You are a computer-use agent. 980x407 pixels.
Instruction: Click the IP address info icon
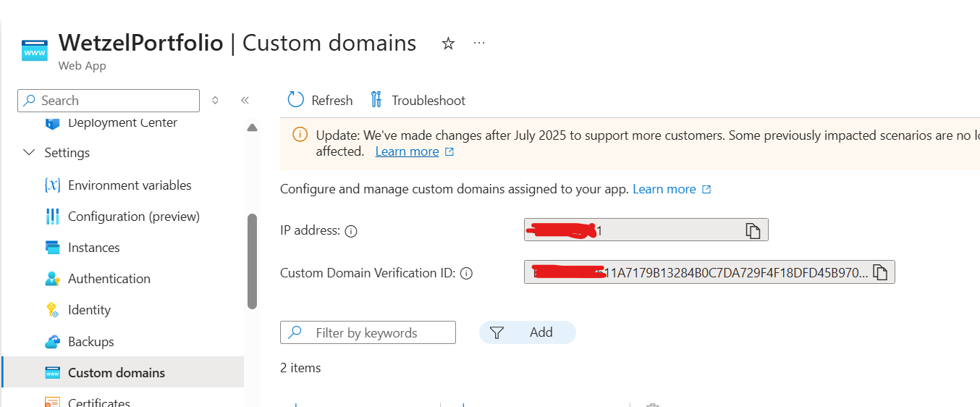pyautogui.click(x=351, y=231)
